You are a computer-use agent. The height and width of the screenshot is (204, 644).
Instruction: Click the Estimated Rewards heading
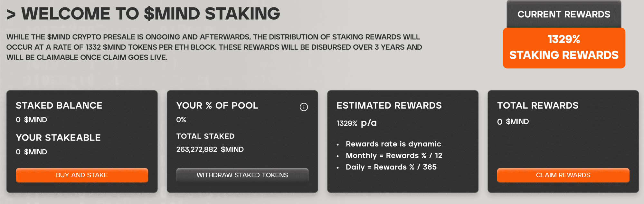(x=389, y=105)
